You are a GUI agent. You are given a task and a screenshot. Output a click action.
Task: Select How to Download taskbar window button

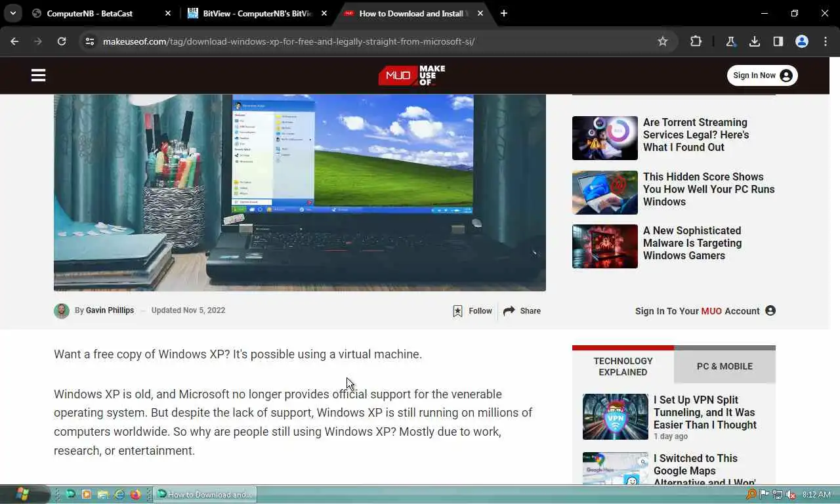[x=205, y=494]
